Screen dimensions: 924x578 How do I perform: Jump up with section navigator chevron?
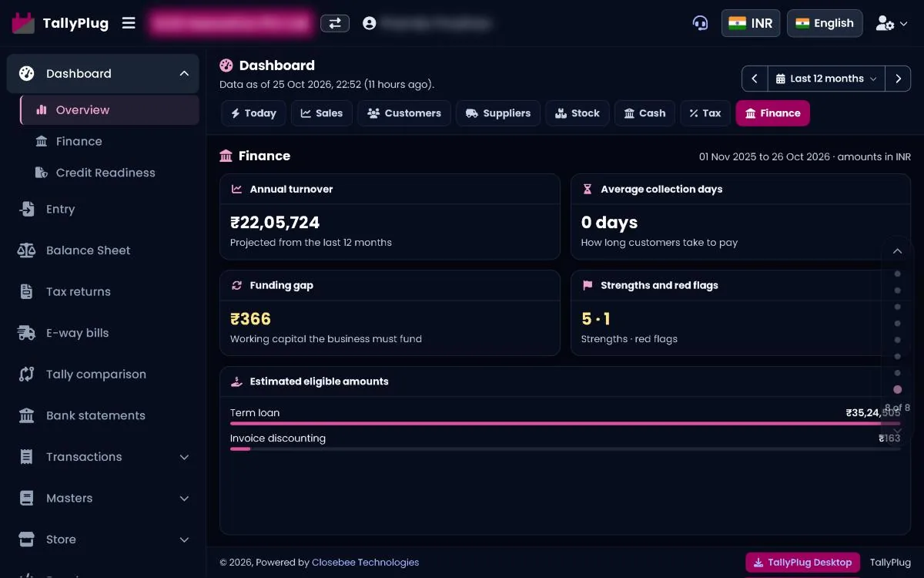coord(897,251)
